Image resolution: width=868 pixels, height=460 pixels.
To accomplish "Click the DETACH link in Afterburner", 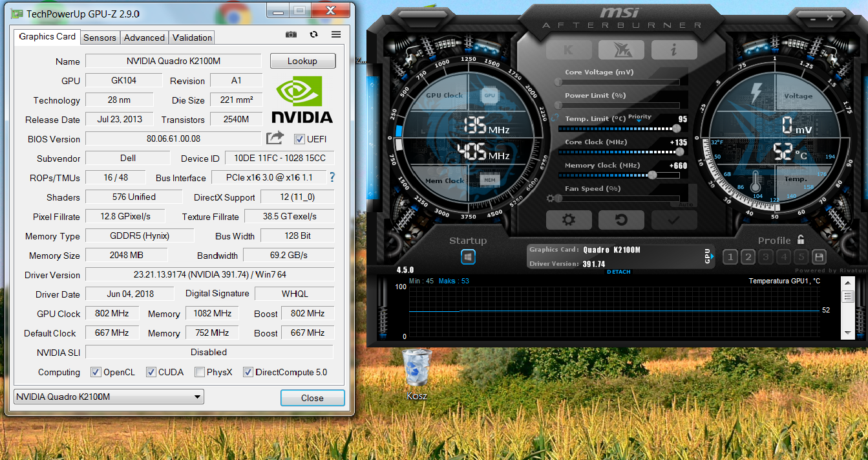I will click(x=619, y=272).
